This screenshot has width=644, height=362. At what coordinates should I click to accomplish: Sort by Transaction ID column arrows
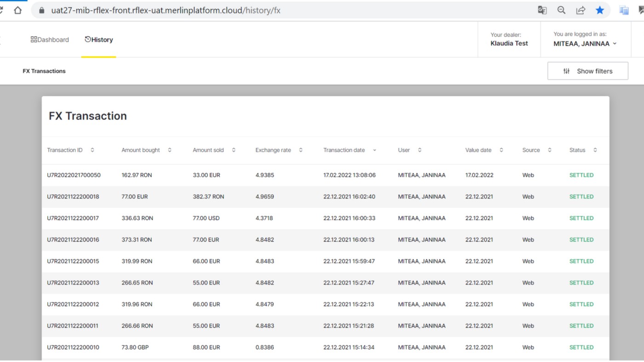pyautogui.click(x=92, y=150)
